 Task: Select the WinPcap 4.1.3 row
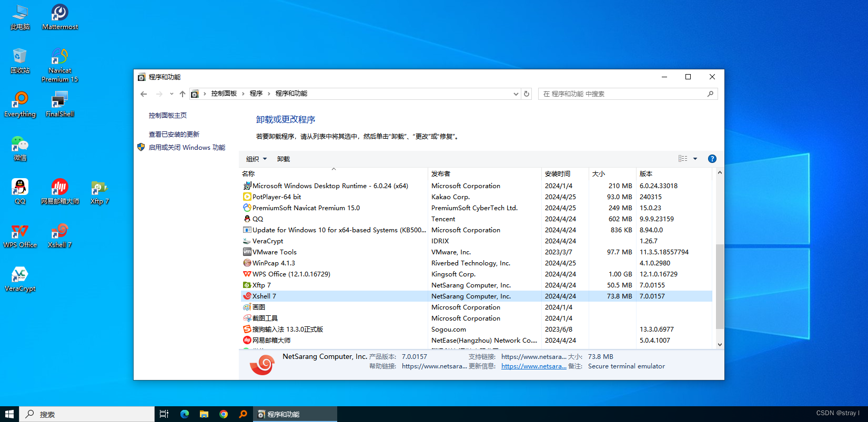(x=476, y=263)
